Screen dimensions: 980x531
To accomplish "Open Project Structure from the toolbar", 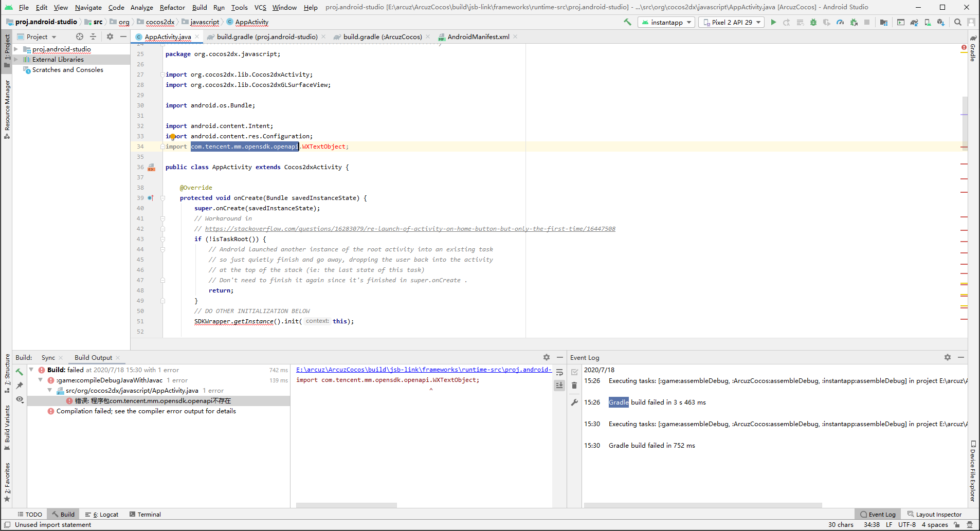I will click(x=884, y=22).
